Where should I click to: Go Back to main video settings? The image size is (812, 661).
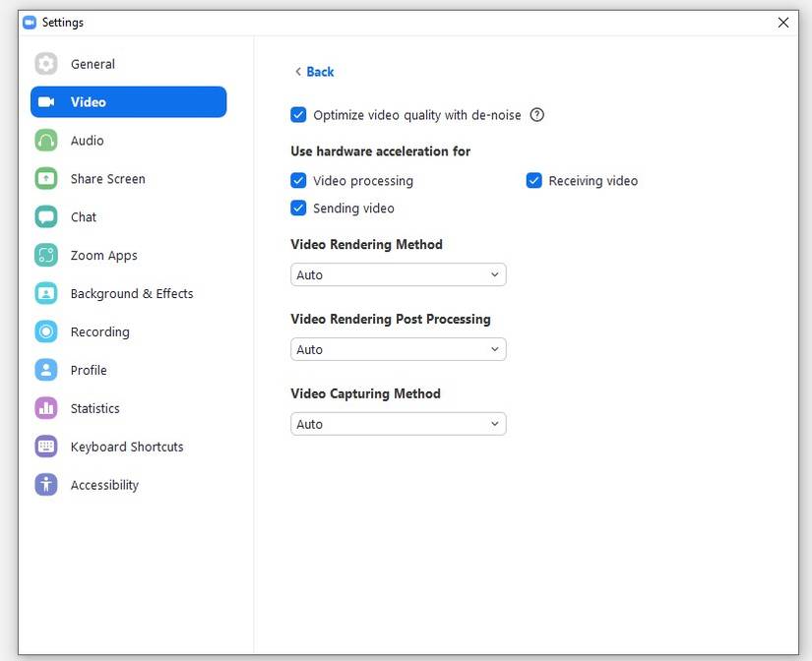click(315, 72)
